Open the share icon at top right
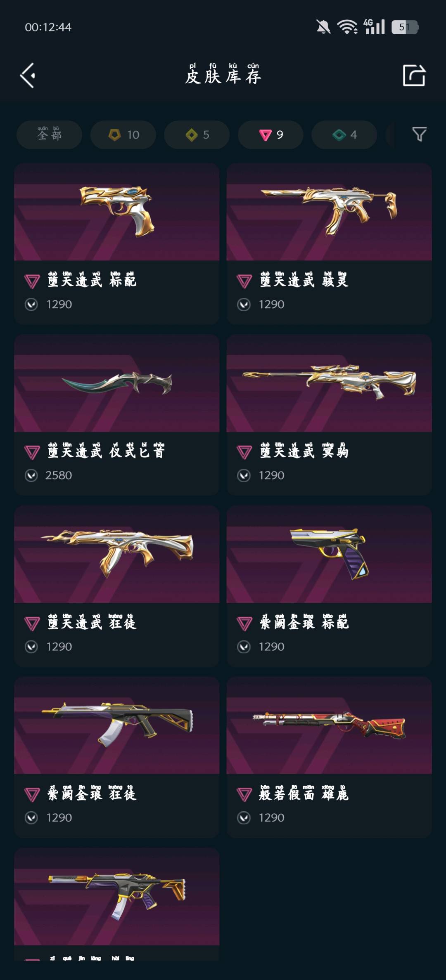 click(414, 75)
